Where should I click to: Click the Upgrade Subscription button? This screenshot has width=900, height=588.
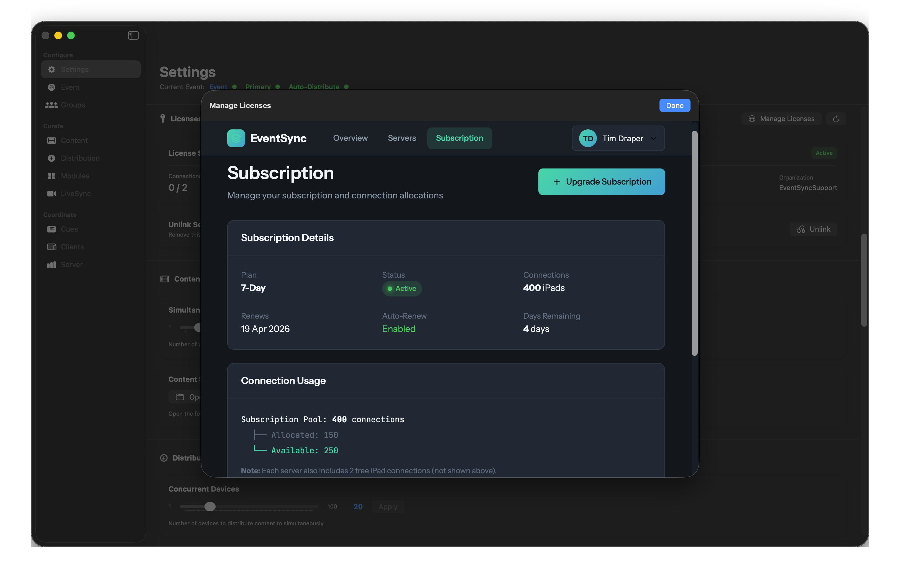click(601, 182)
